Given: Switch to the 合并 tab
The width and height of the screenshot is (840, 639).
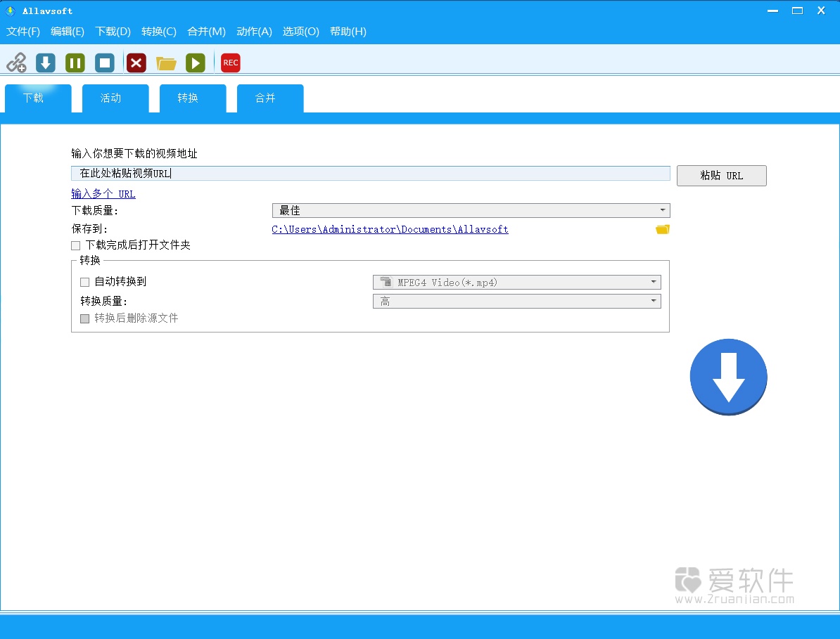Looking at the screenshot, I should coord(270,98).
